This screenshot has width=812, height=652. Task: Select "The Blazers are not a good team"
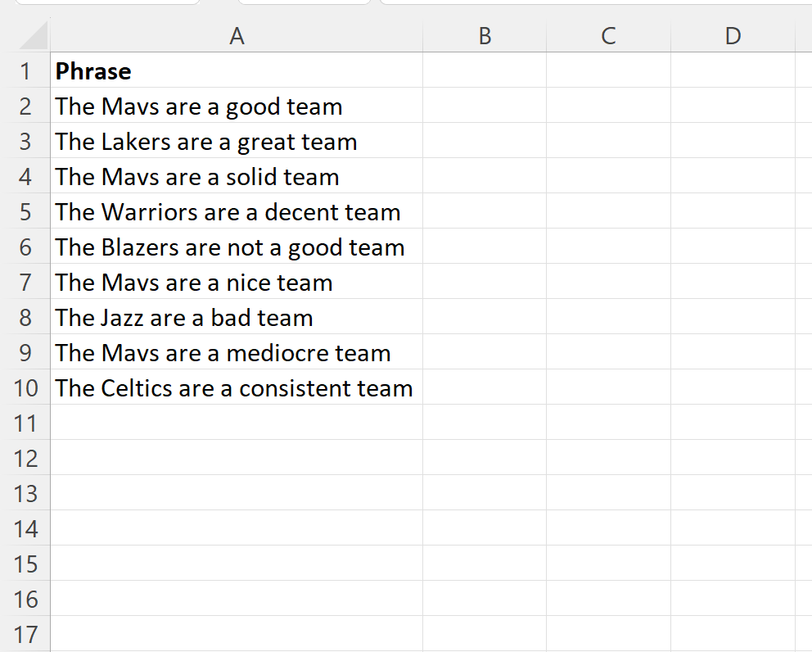(230, 247)
